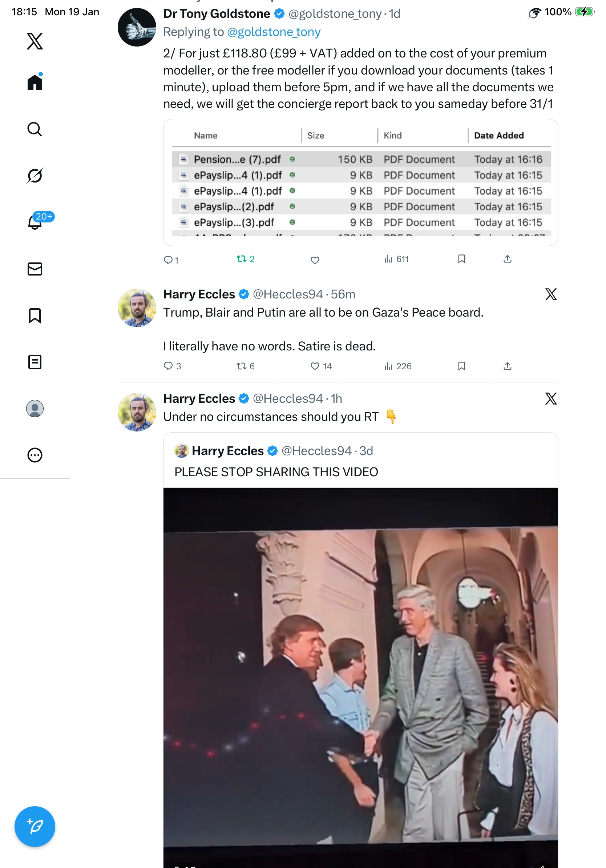
Task: Like Harry Eccles' Gaza Peace board post
Action: (x=315, y=366)
